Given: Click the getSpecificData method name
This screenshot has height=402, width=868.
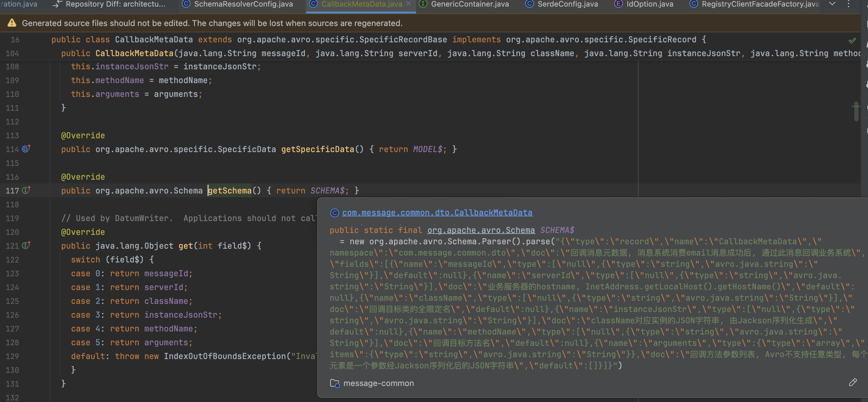Looking at the screenshot, I should [317, 149].
